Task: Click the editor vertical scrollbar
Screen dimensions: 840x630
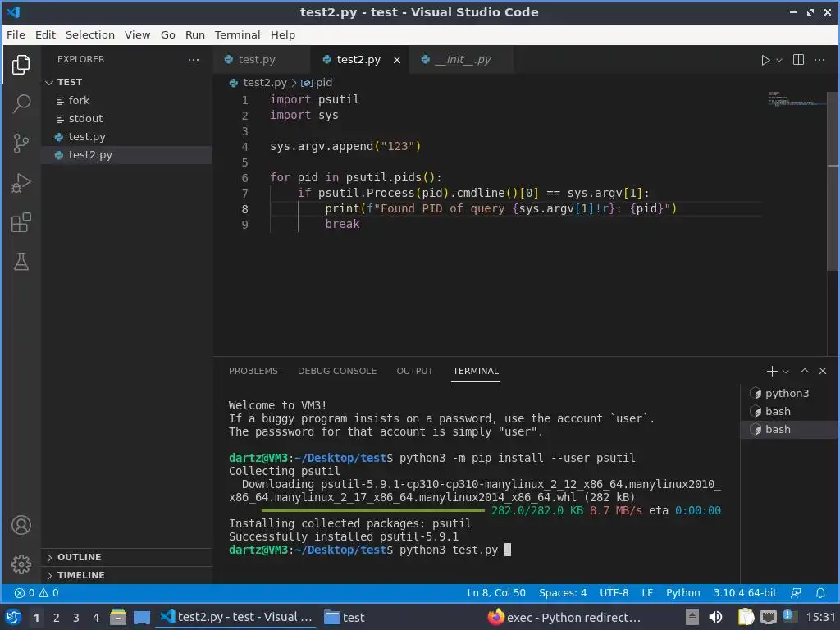Action: point(833,182)
